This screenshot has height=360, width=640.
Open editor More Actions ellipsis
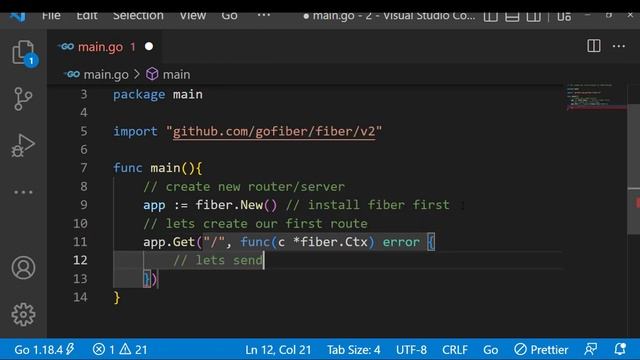pos(619,46)
